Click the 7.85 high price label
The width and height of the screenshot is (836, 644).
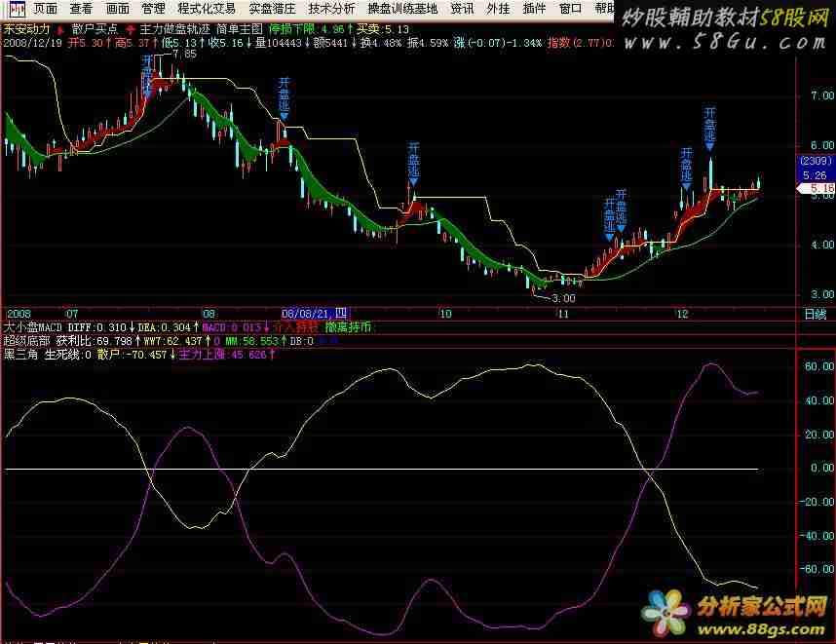click(x=184, y=54)
